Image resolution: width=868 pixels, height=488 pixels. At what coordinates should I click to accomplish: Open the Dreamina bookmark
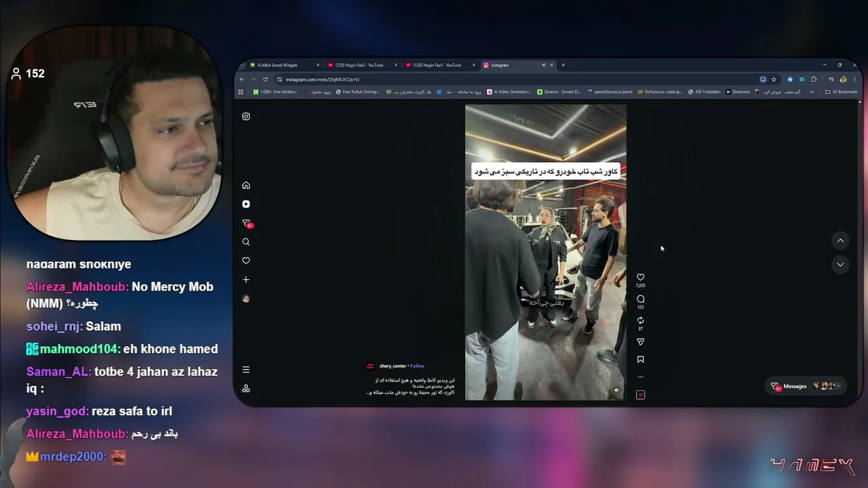[x=738, y=91]
